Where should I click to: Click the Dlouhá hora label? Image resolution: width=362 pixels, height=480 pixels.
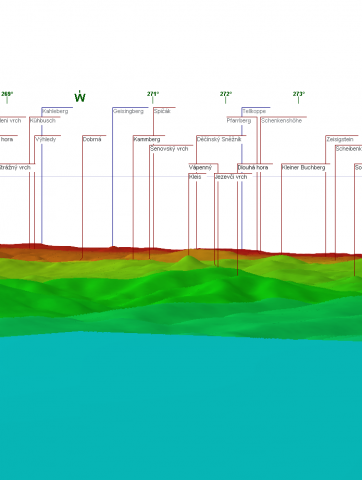tap(253, 167)
